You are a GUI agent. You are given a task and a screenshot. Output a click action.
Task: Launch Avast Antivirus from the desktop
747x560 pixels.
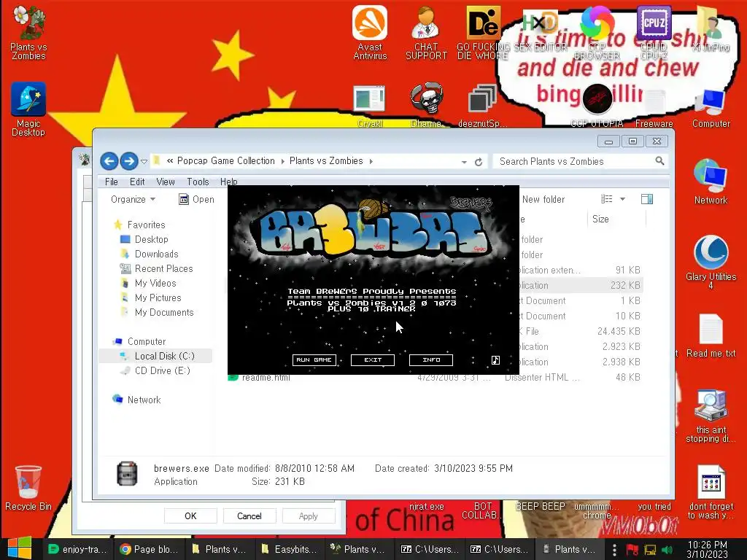pyautogui.click(x=370, y=32)
